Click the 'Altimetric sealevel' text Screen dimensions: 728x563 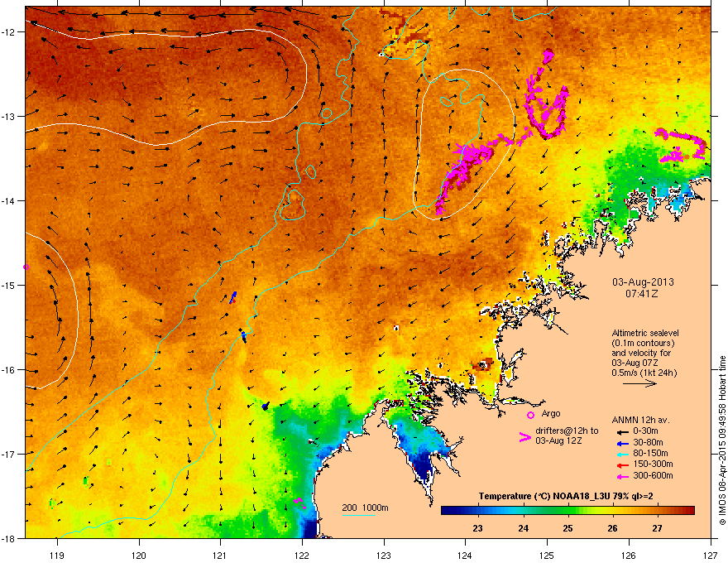click(645, 333)
